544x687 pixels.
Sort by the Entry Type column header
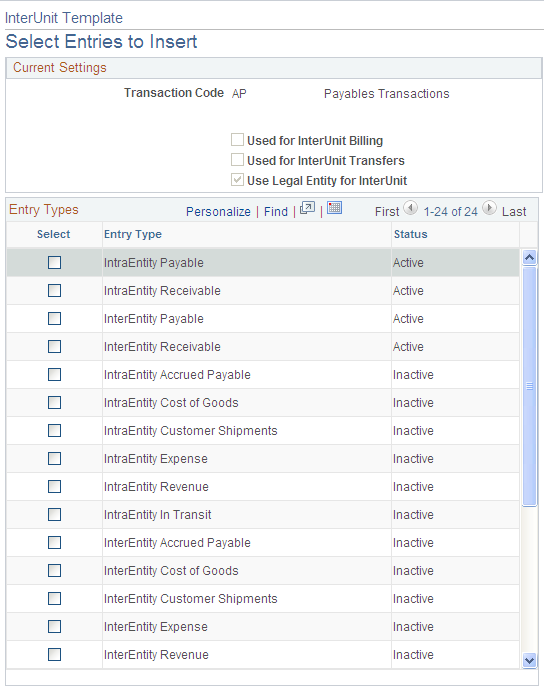[x=133, y=234]
